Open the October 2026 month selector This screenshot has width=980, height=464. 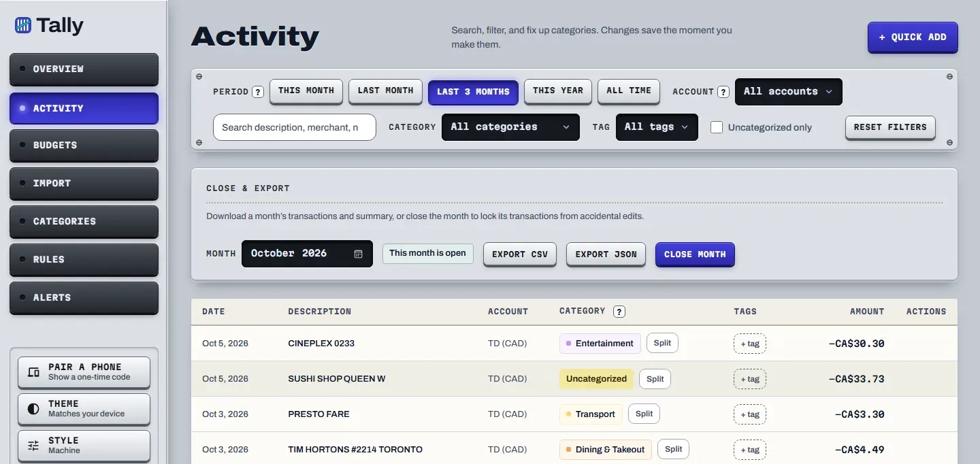point(307,254)
